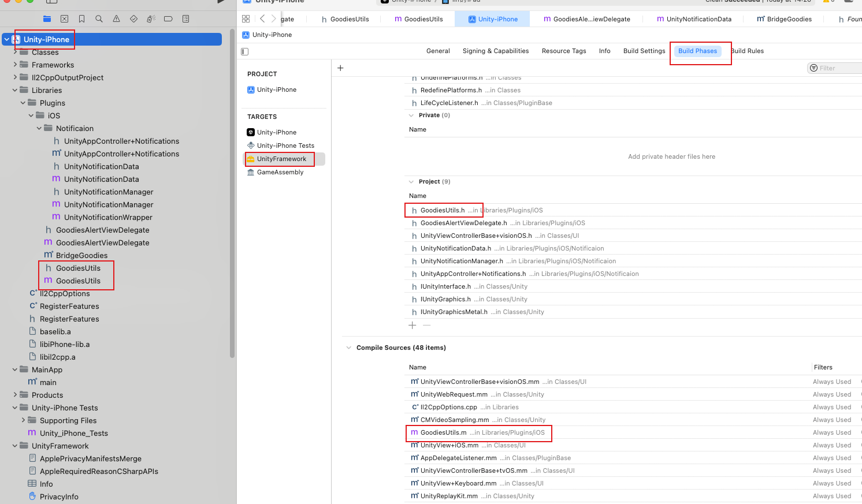Select Unity-iPhone under PROJECT

point(272,89)
